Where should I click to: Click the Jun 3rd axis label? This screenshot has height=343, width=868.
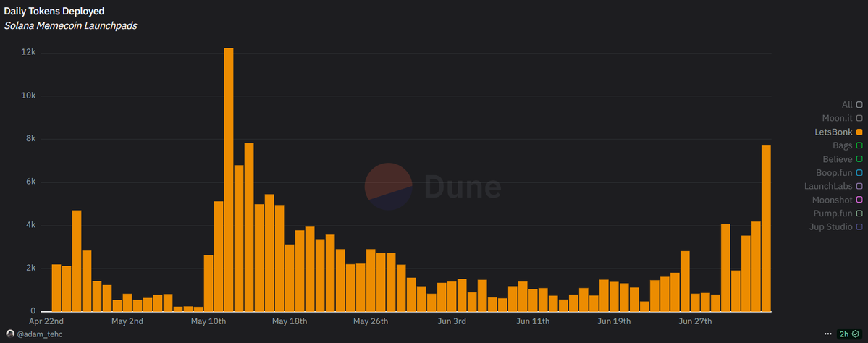pyautogui.click(x=451, y=321)
